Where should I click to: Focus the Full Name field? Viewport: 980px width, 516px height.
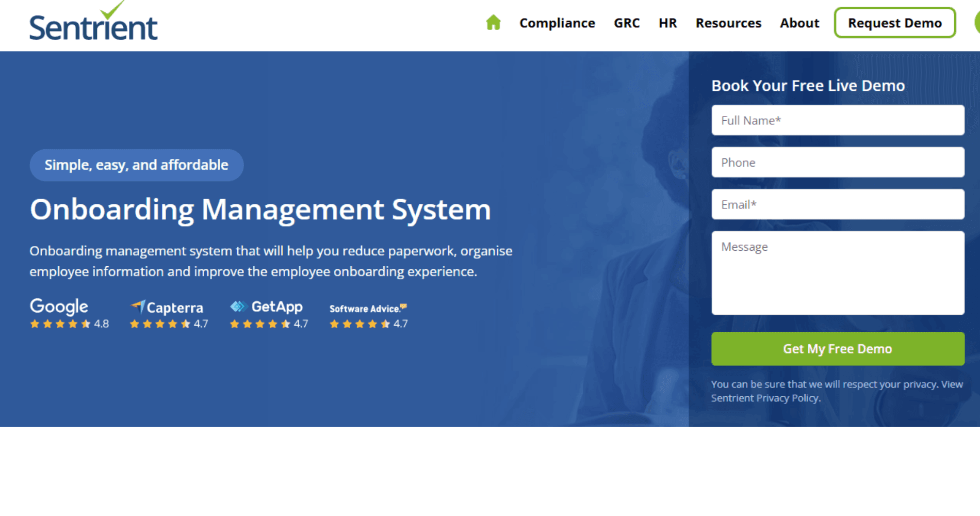click(x=838, y=120)
